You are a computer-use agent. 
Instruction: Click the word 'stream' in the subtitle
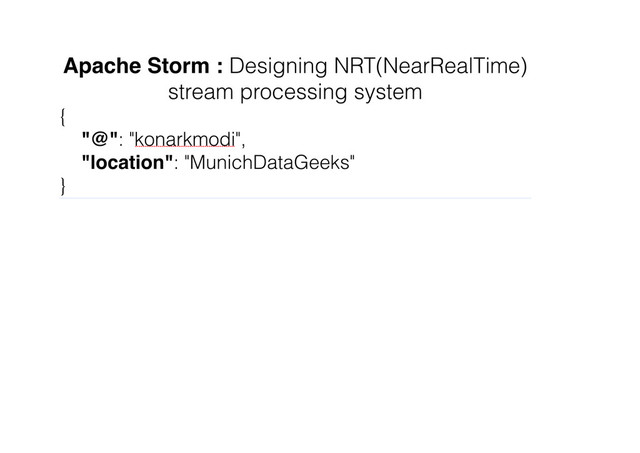(x=201, y=93)
